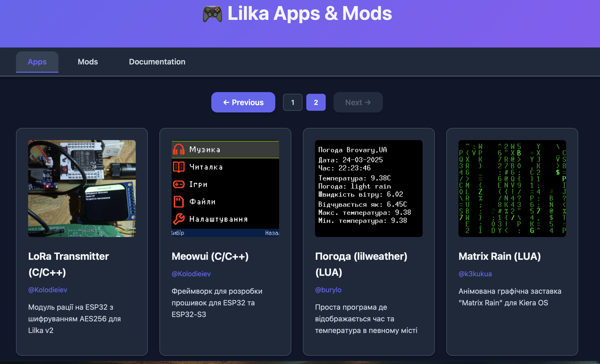Jump to page 1
600x364 pixels.
tap(292, 102)
